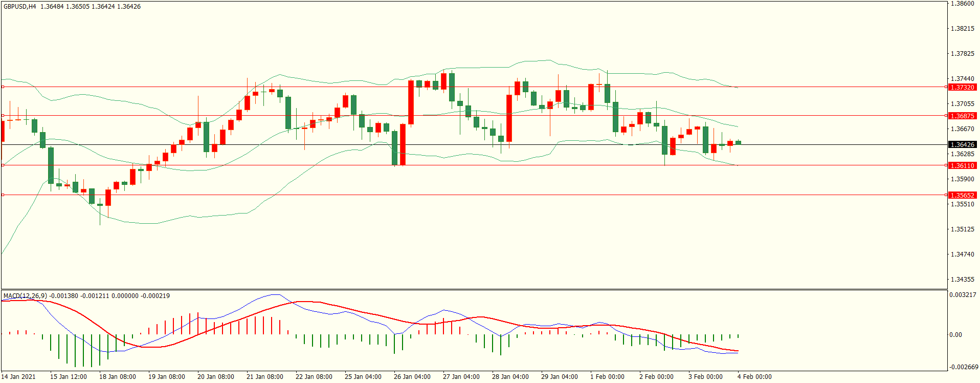The height and width of the screenshot is (383, 980).
Task: Click the 0.00 MACD zero level label
Action: coord(955,335)
